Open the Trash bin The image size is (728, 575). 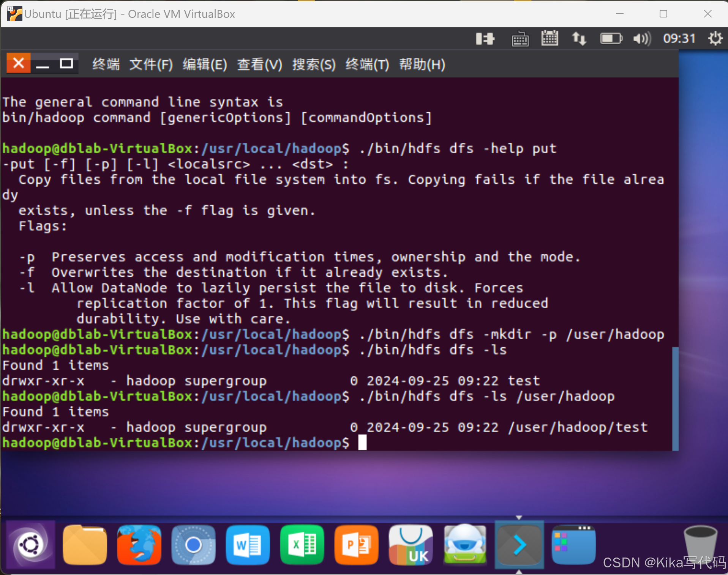click(x=701, y=545)
